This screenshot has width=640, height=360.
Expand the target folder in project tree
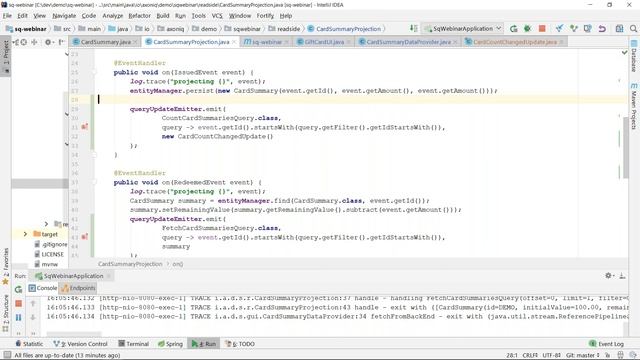[25, 234]
